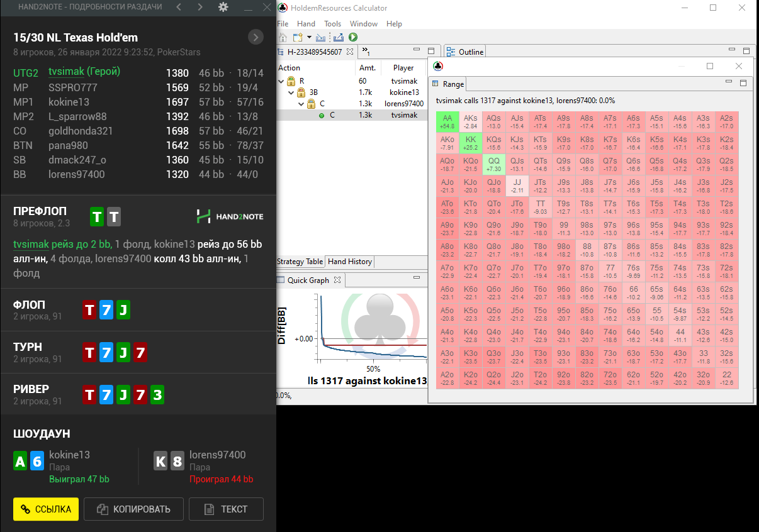Click lock icon on the 3B action row
759x532 pixels.
(x=301, y=92)
